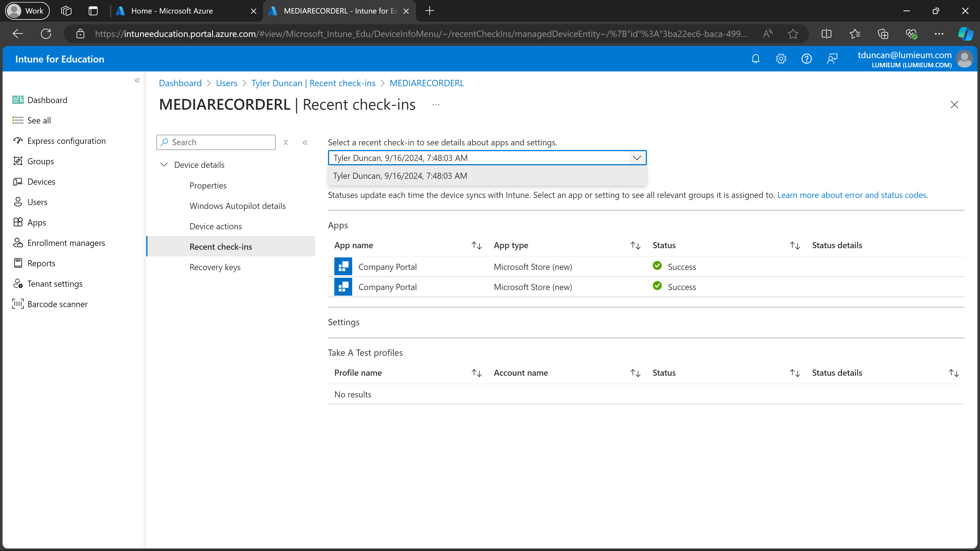
Task: Open Groups in left navigation
Action: [x=40, y=161]
